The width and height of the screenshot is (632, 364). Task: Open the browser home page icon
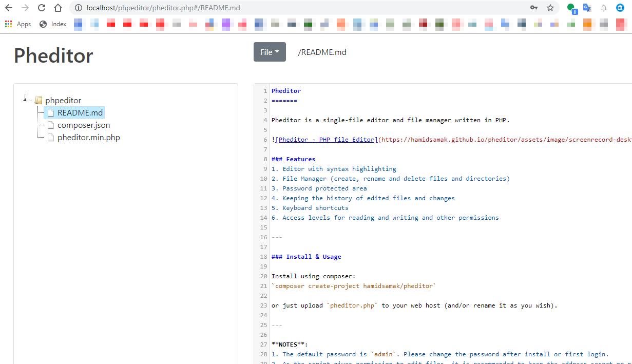[58, 8]
